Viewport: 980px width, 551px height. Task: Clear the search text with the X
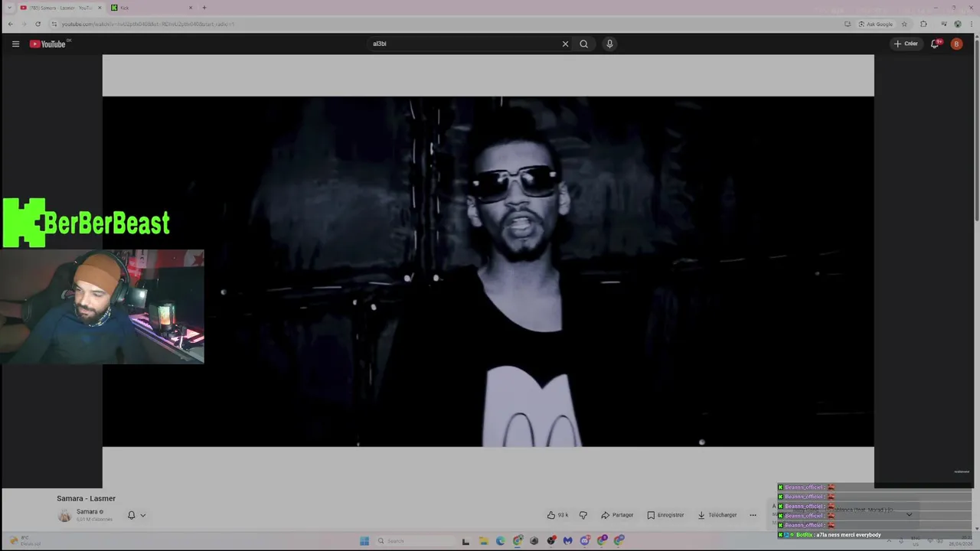coord(565,44)
